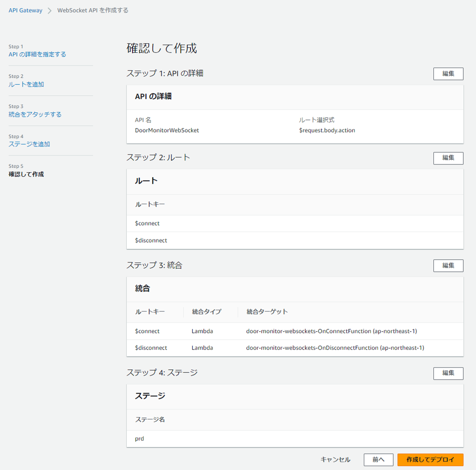Click the OnDisconnectFunction integration target
Image resolution: width=476 pixels, height=470 pixels.
pos(335,348)
